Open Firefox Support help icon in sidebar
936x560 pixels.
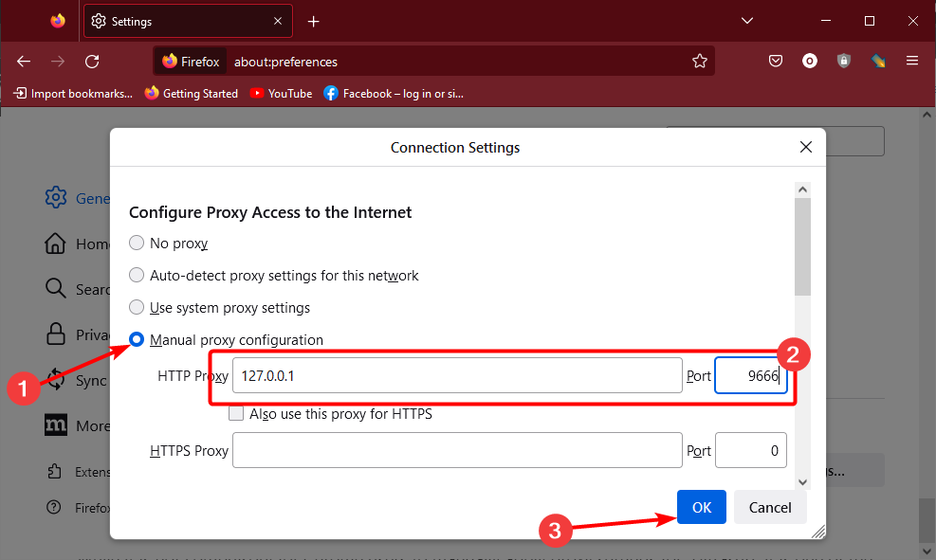click(x=54, y=508)
